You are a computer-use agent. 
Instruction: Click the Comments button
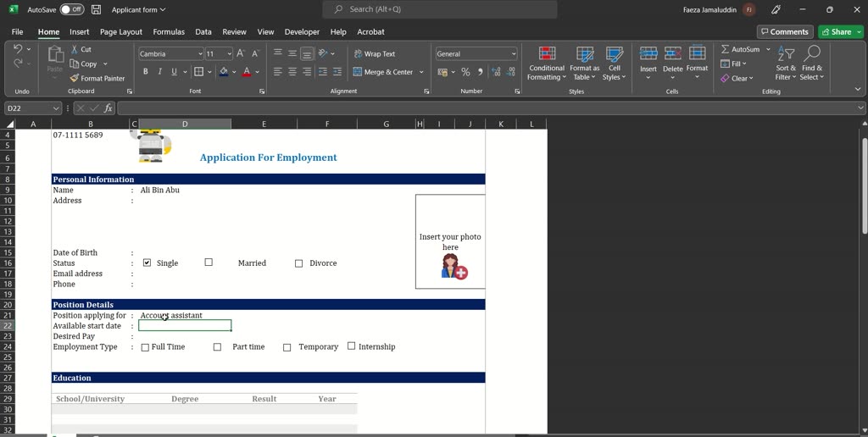coord(785,31)
